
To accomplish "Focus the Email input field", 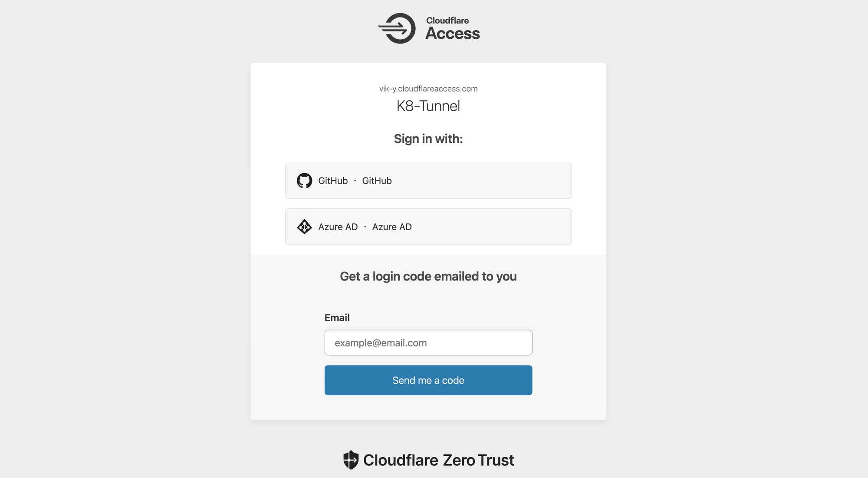I will tap(428, 343).
